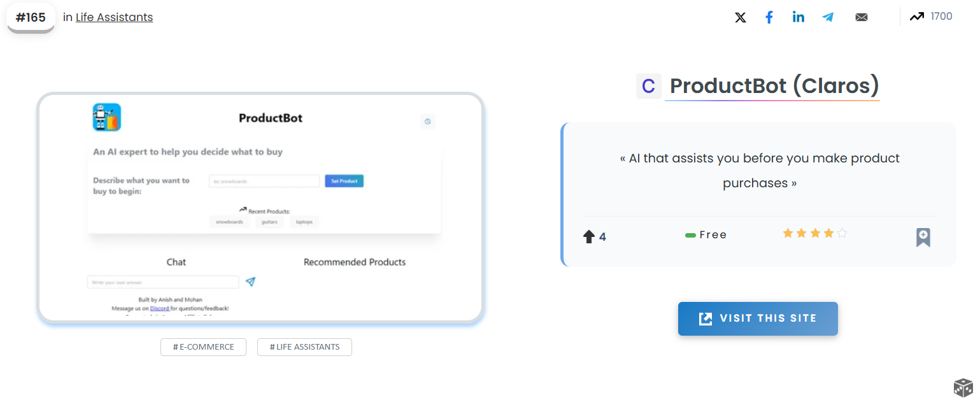Share through the Telegram icon
This screenshot has height=400, width=980.
tap(828, 17)
